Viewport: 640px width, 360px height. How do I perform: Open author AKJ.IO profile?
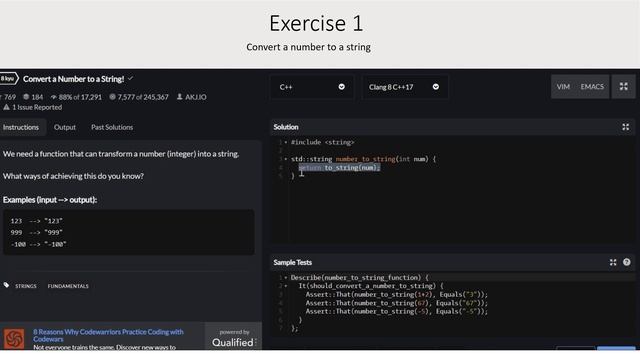[x=191, y=97]
